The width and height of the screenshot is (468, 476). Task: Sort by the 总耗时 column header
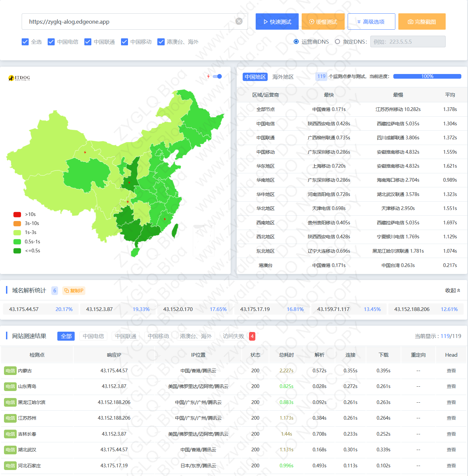[286, 355]
